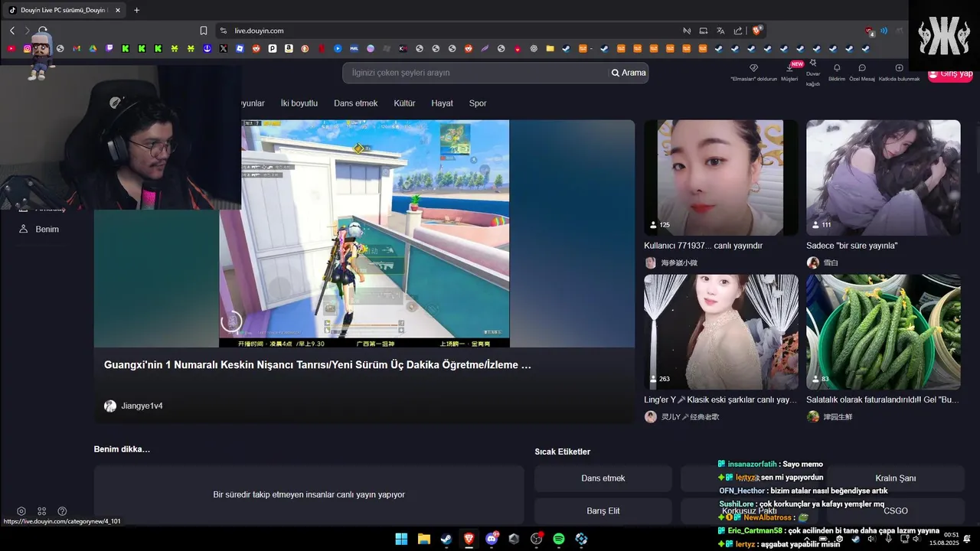Open the 雪白 streamer avatar

coord(813,262)
